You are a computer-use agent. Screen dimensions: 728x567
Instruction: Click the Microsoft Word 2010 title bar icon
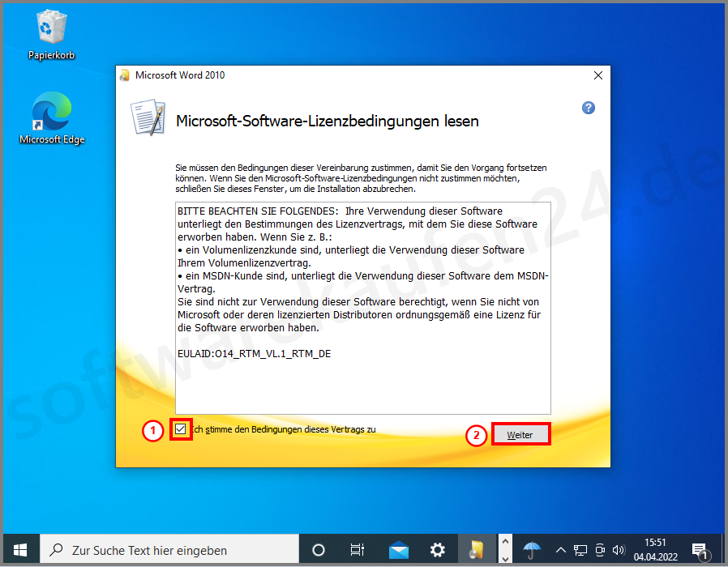click(124, 75)
